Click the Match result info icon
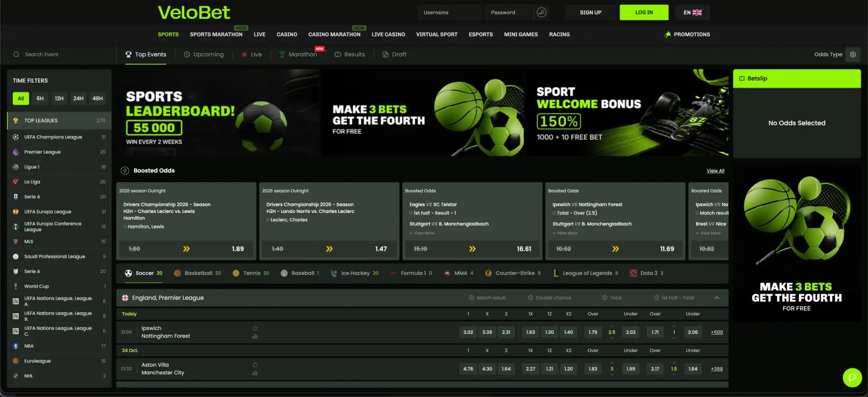The height and width of the screenshot is (397, 868). coord(472,298)
